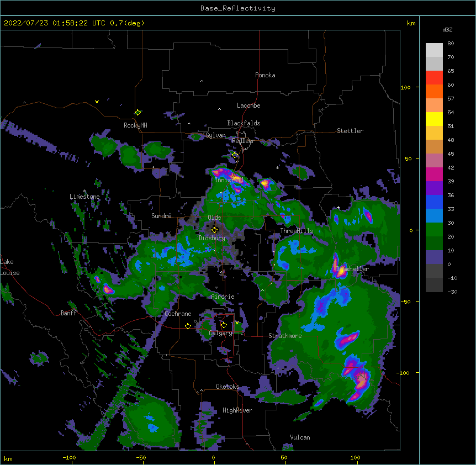Click the Base_Reflectivity title
Image resolution: width=476 pixels, height=465 pixels.
238,8
